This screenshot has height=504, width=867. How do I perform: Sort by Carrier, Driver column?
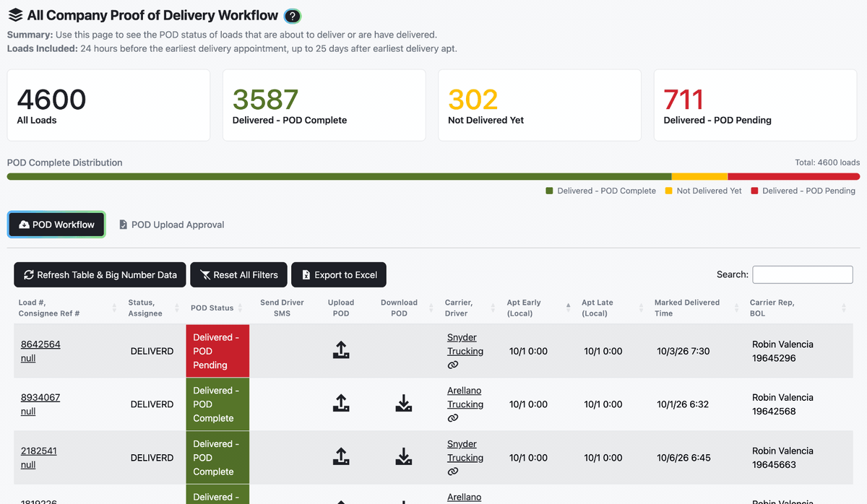point(471,308)
